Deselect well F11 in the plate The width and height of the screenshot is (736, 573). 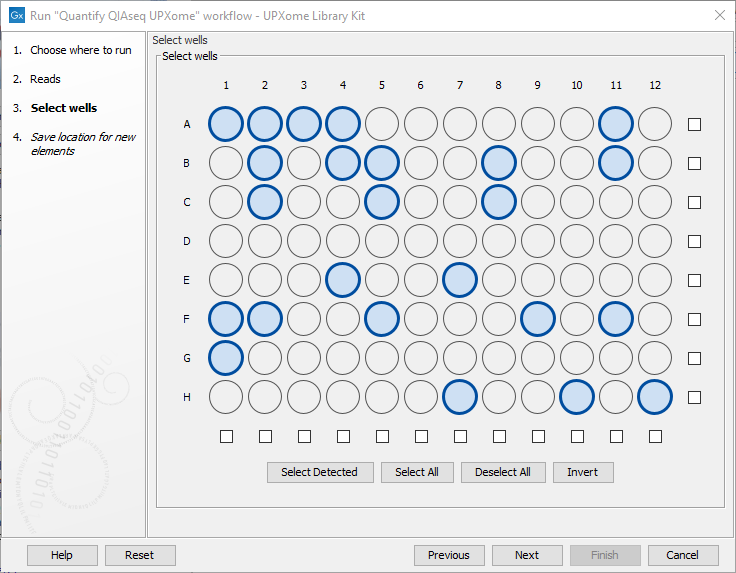[616, 319]
